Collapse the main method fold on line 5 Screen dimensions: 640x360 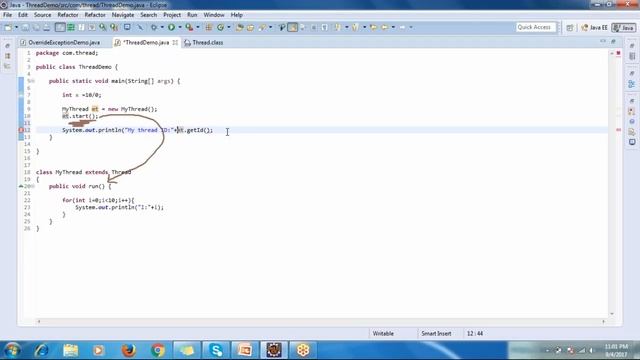tap(33, 81)
